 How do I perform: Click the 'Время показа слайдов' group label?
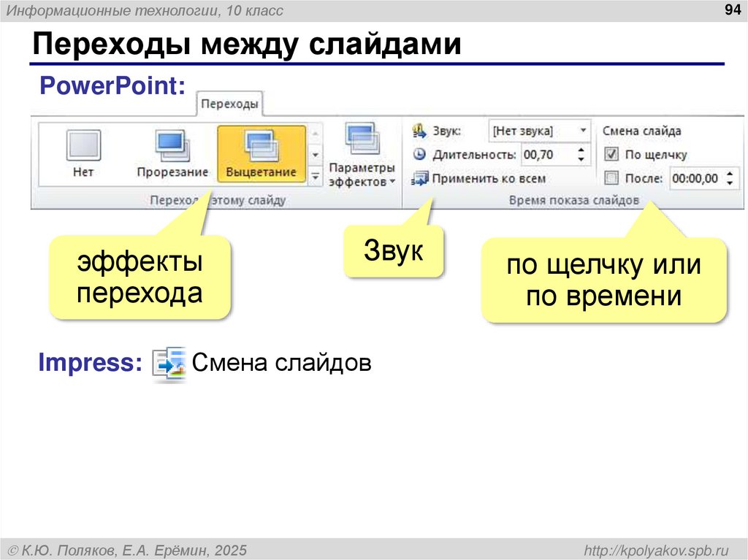pos(574,200)
